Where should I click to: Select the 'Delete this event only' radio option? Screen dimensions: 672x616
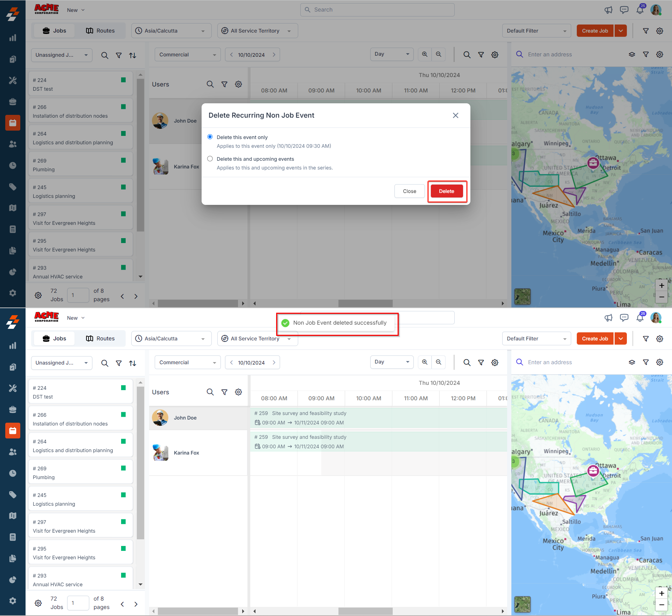click(210, 137)
